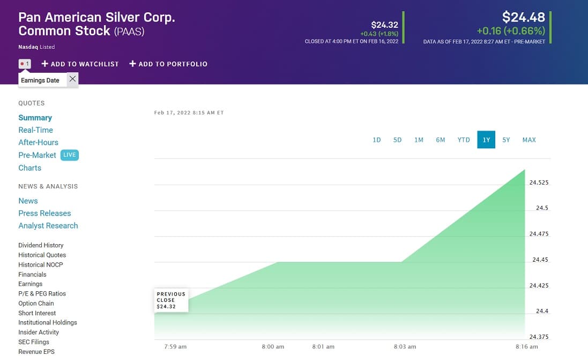The height and width of the screenshot is (364, 588).
Task: Click the pre-market price $24.48
Action: coord(524,17)
